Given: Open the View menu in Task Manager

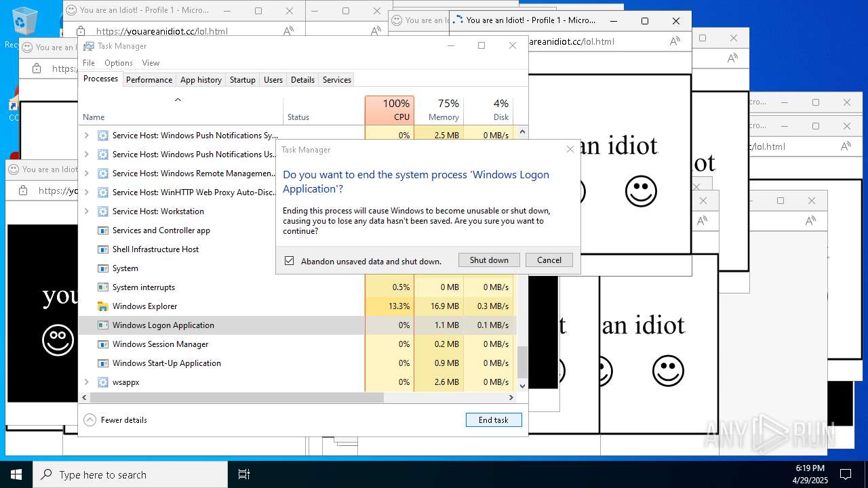Looking at the screenshot, I should point(151,63).
